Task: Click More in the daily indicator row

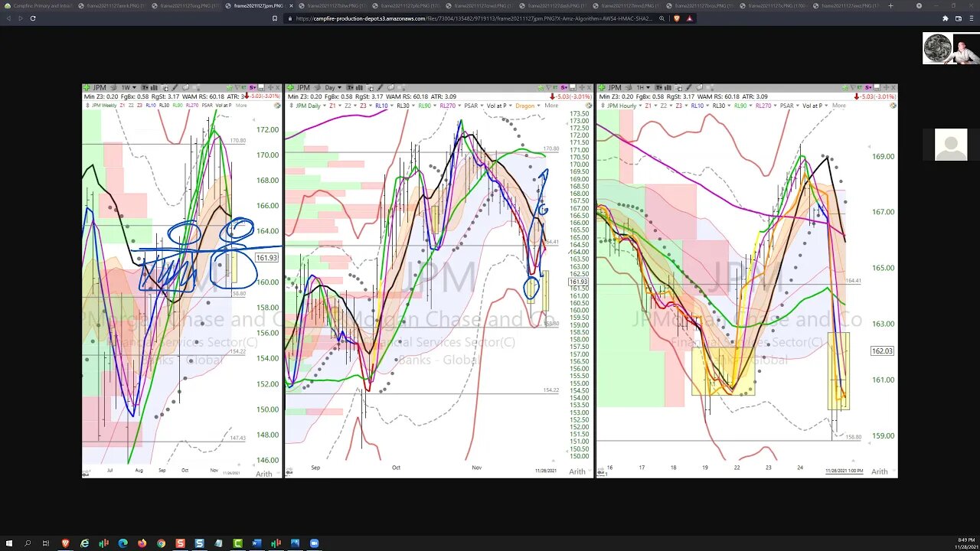Action: tap(551, 106)
